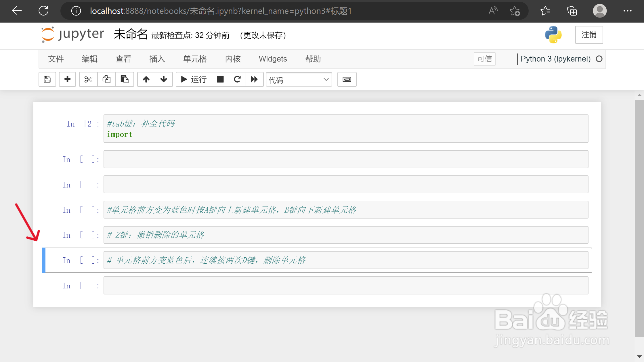Open the 单元格 menu
This screenshot has height=362, width=644.
[195, 59]
